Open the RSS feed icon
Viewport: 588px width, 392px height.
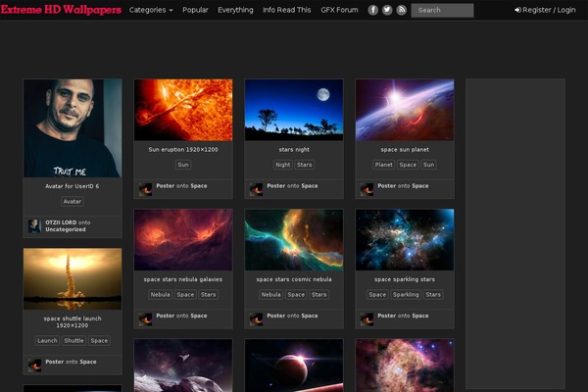[x=401, y=10]
